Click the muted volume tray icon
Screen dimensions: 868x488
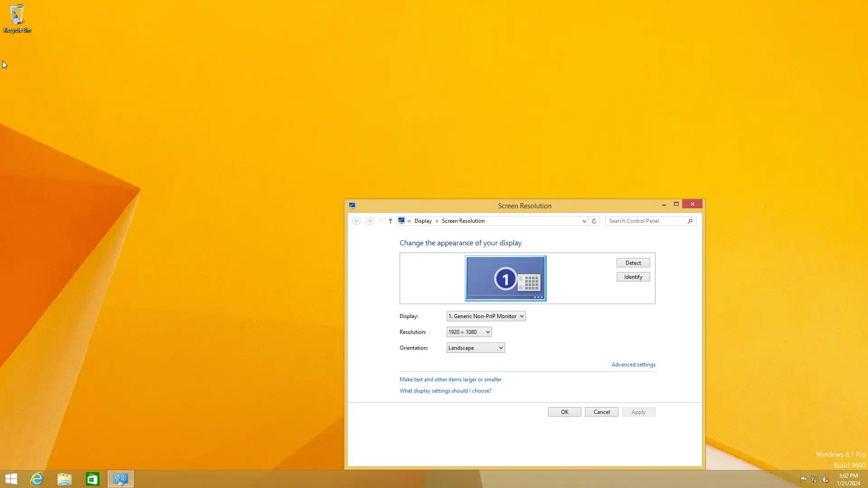[x=825, y=479]
